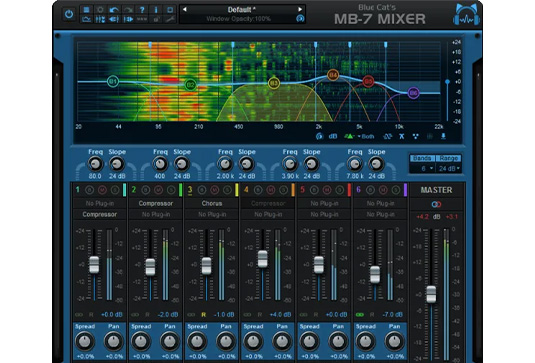
Task: Select previous preset with left arrow
Action: point(185,9)
